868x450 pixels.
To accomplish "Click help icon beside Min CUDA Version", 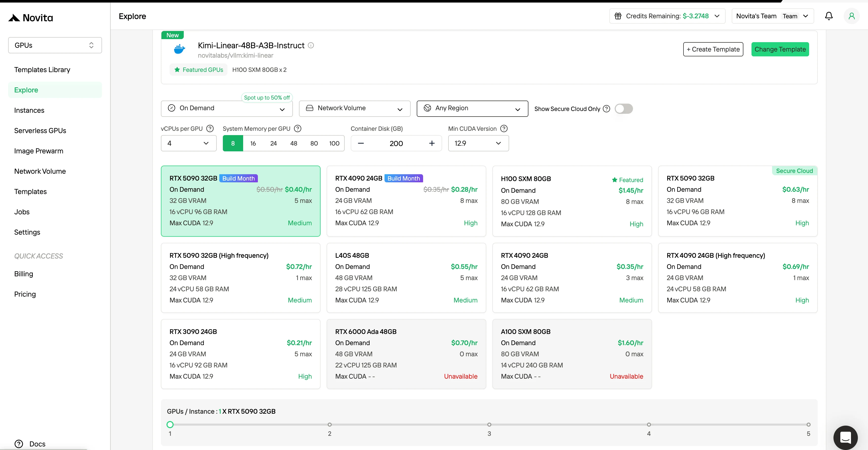I will (504, 128).
